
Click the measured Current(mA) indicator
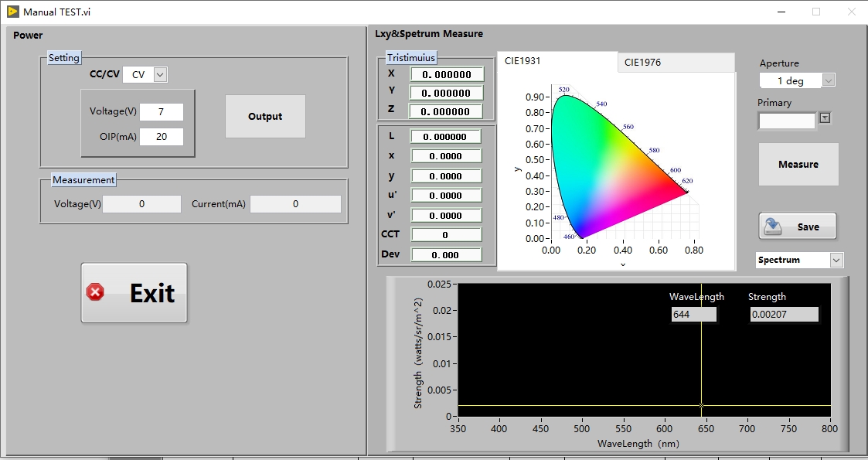coord(294,204)
